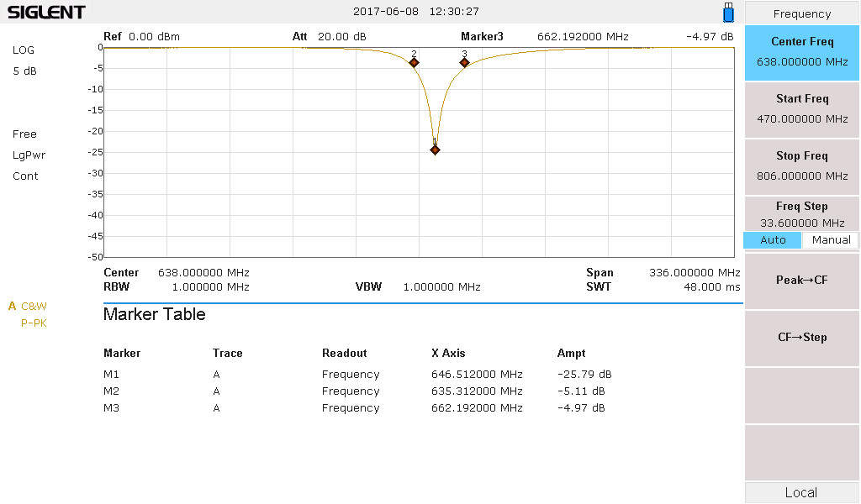
Task: Select the Freq Step softkey
Action: (801, 214)
